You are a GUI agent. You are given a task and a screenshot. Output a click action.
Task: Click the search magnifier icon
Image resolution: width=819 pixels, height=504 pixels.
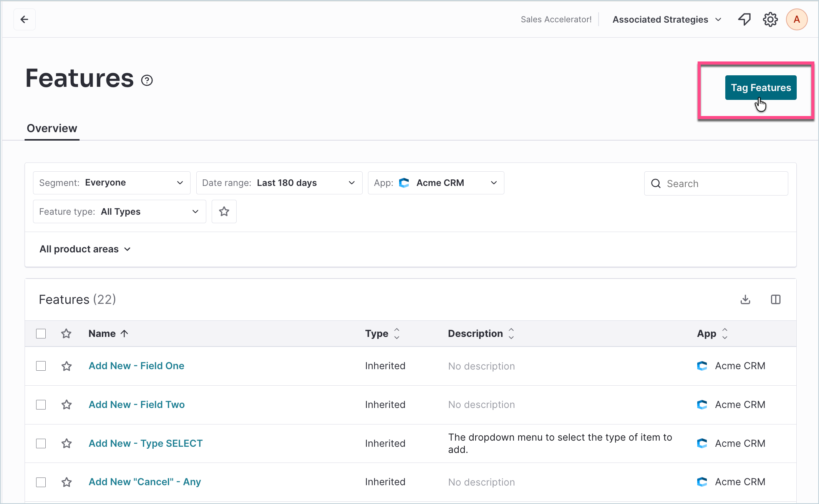[x=656, y=184]
